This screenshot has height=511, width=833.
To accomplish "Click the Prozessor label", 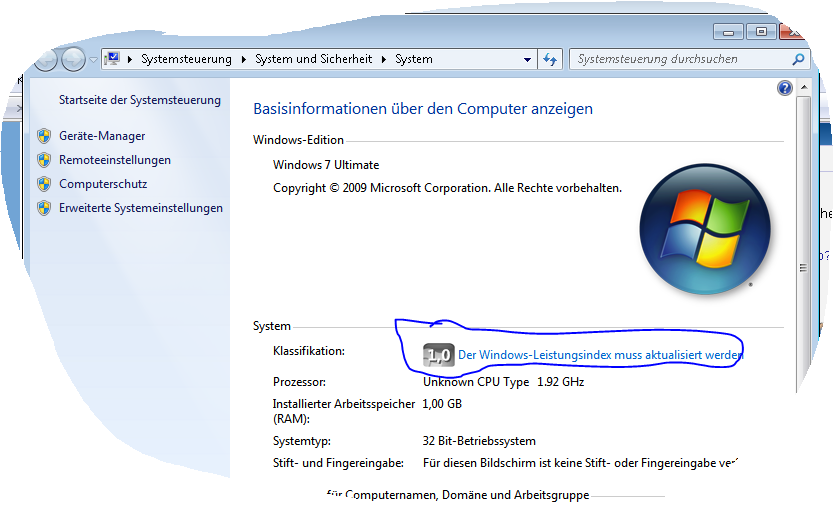I will pos(300,382).
